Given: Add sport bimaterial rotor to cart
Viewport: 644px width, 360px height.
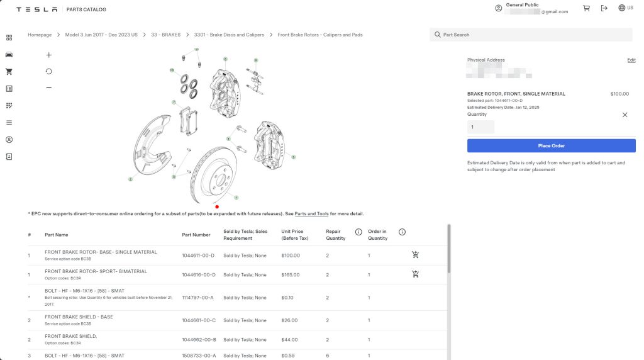Looking at the screenshot, I should (x=415, y=274).
